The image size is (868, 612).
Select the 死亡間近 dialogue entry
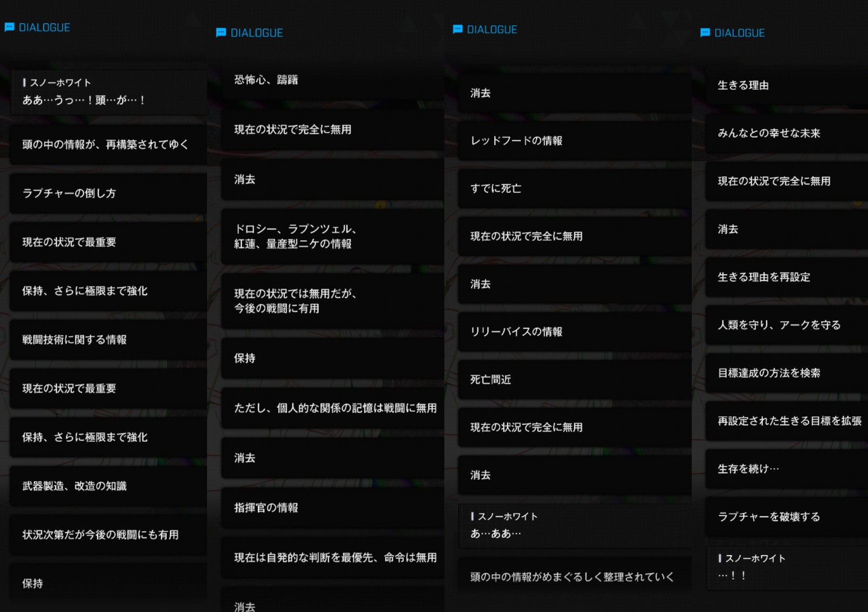(x=574, y=380)
